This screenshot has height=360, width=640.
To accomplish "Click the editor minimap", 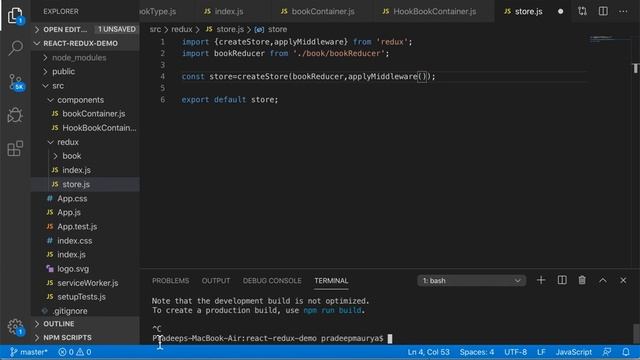I will click(x=609, y=40).
